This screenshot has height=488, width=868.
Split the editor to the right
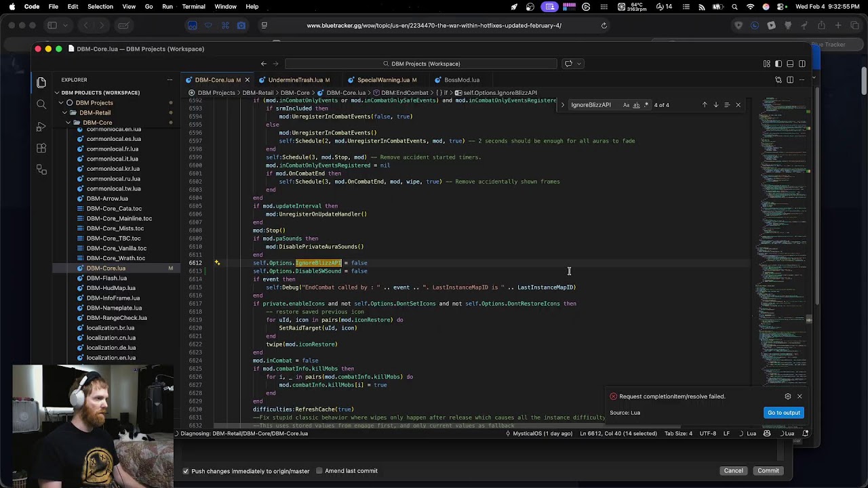(x=790, y=80)
